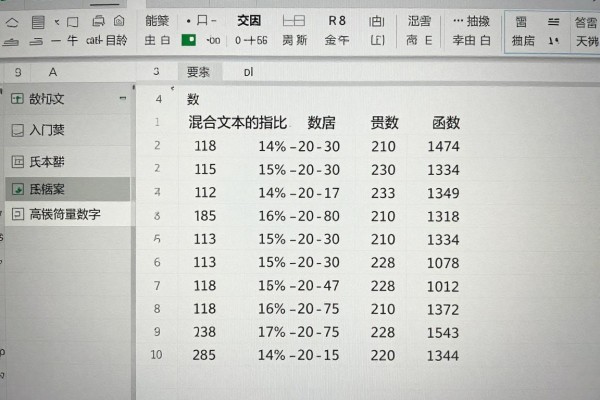Click cell with value 220
This screenshot has width=600, height=400.
tap(383, 356)
